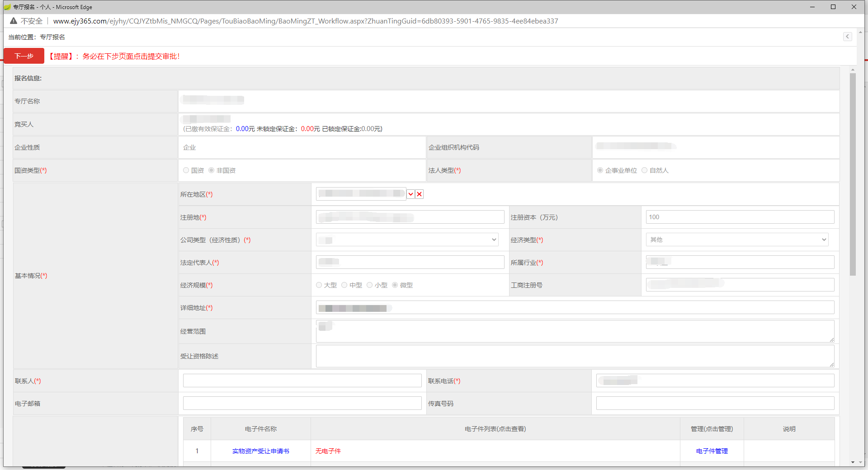Open the 电子件管理 link
Screen dimensions: 868x470
coord(712,451)
